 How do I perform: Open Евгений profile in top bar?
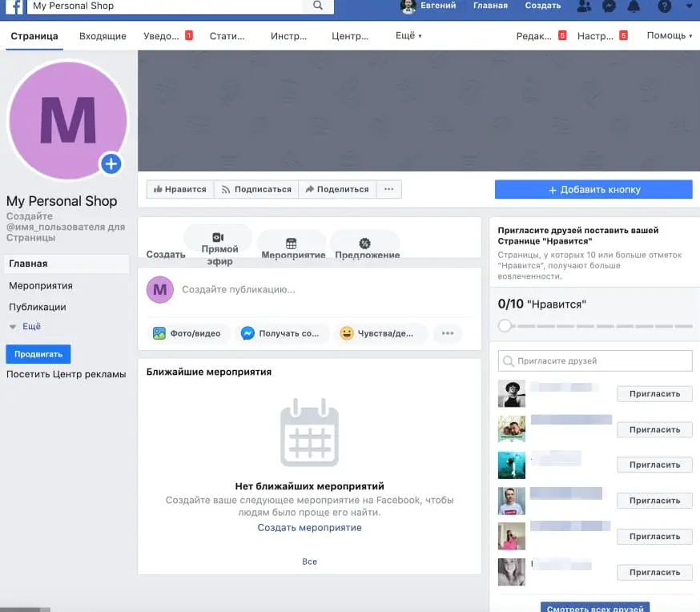[428, 6]
